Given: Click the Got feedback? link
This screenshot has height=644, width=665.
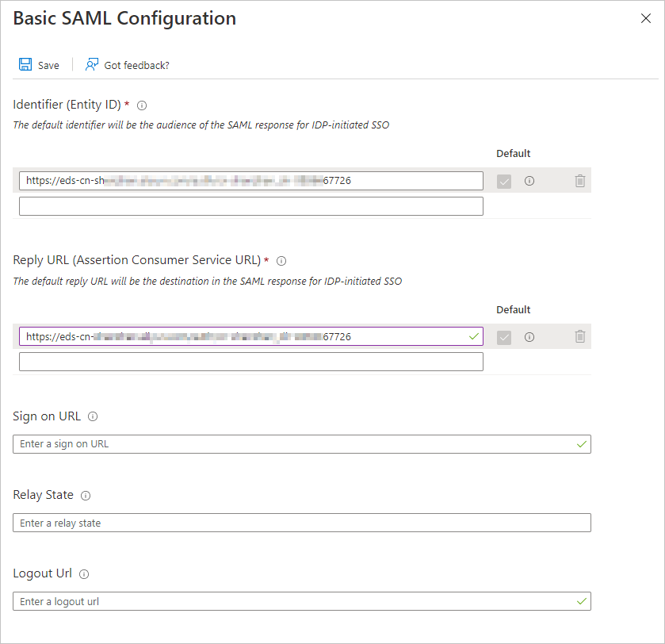Looking at the screenshot, I should [x=136, y=65].
